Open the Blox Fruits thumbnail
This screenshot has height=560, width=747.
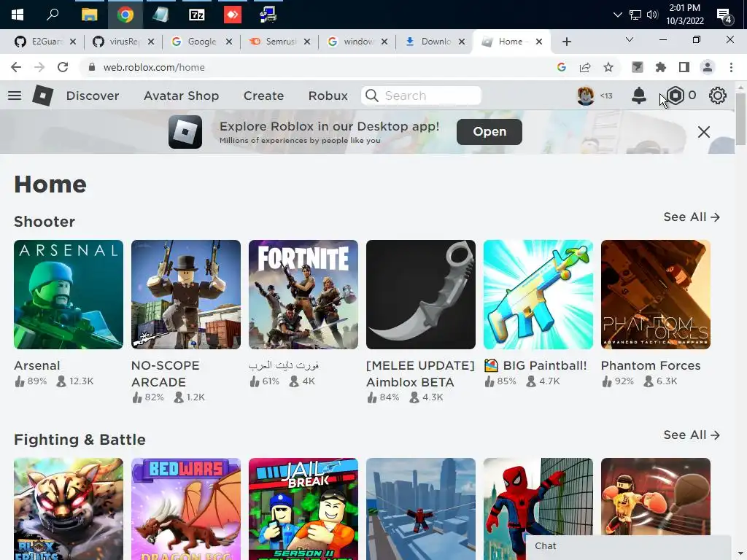68,509
